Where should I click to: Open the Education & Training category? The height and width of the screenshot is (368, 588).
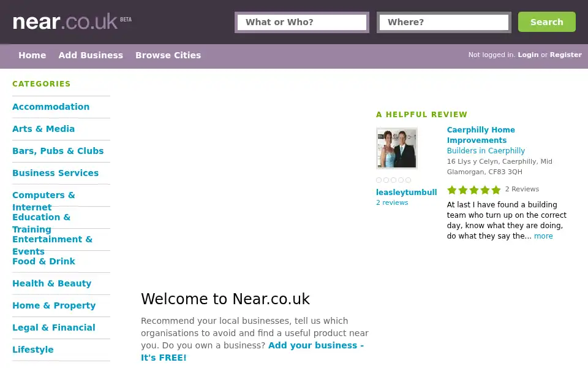[x=41, y=223]
